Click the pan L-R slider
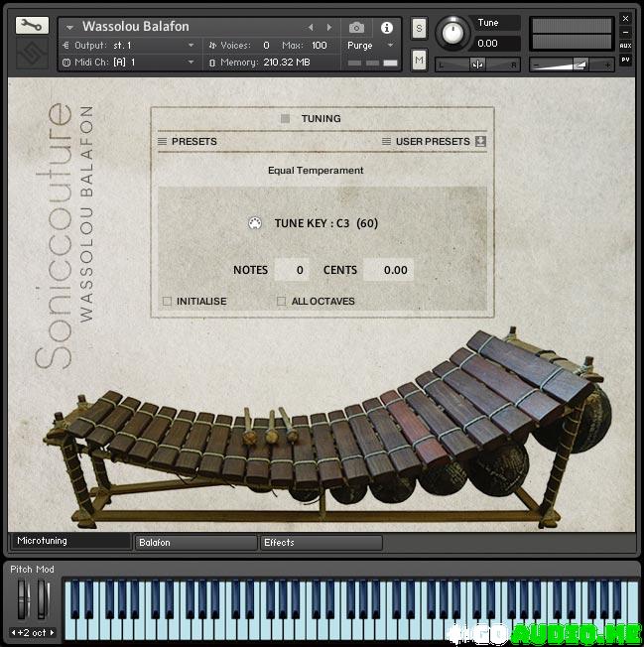 [477, 65]
